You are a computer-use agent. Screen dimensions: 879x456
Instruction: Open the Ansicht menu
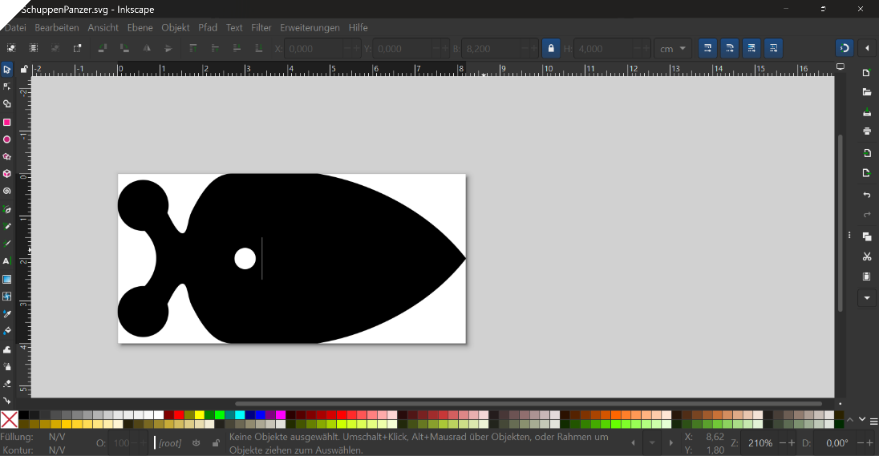103,27
